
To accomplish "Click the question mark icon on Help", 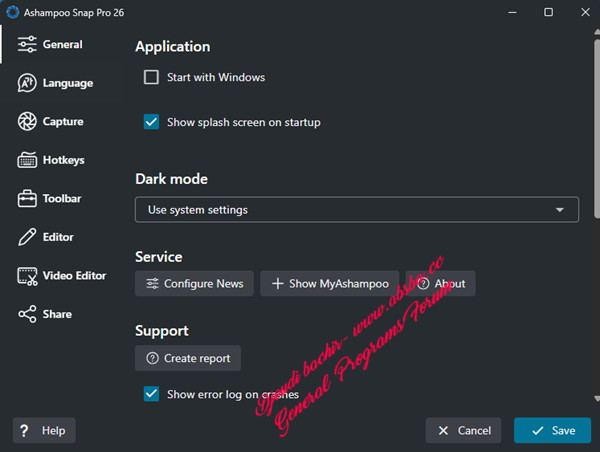I will (x=24, y=431).
